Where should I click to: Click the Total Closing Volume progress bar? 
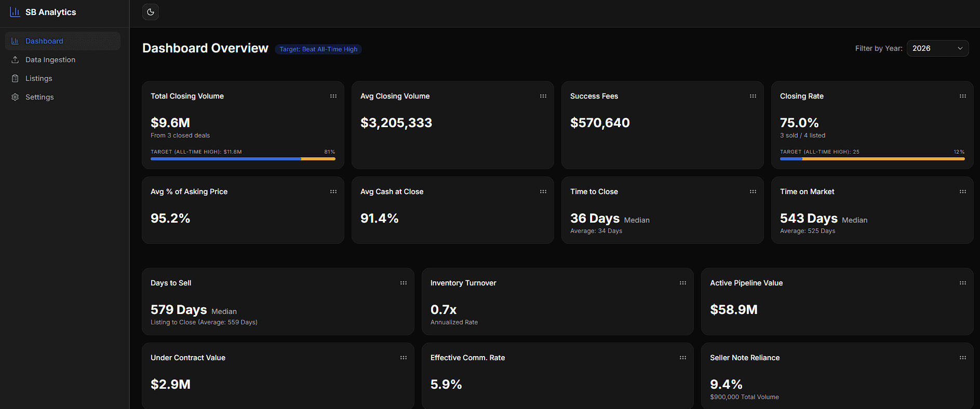click(x=243, y=159)
